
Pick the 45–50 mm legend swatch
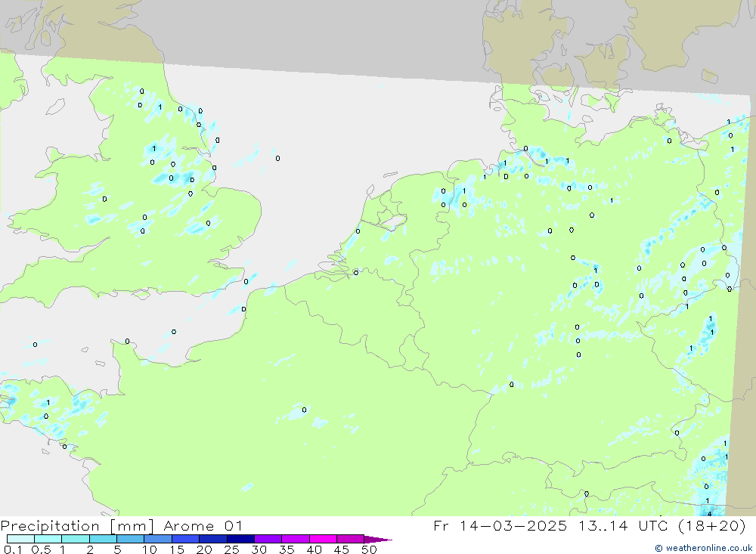[351, 539]
